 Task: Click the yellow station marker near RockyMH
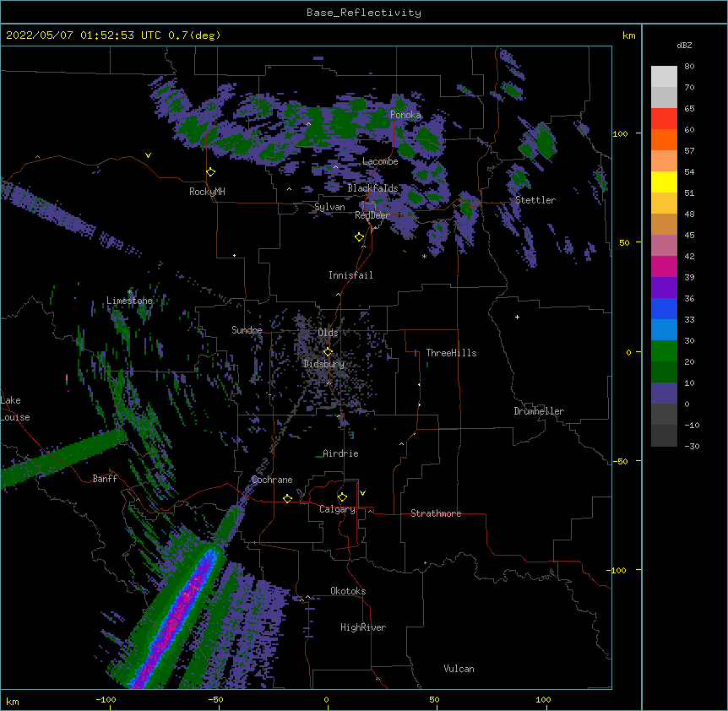point(211,172)
